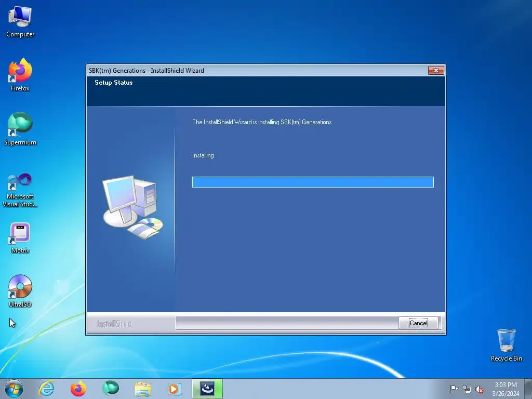
Task: Select the Motrix desktop shortcut
Action: point(20,238)
